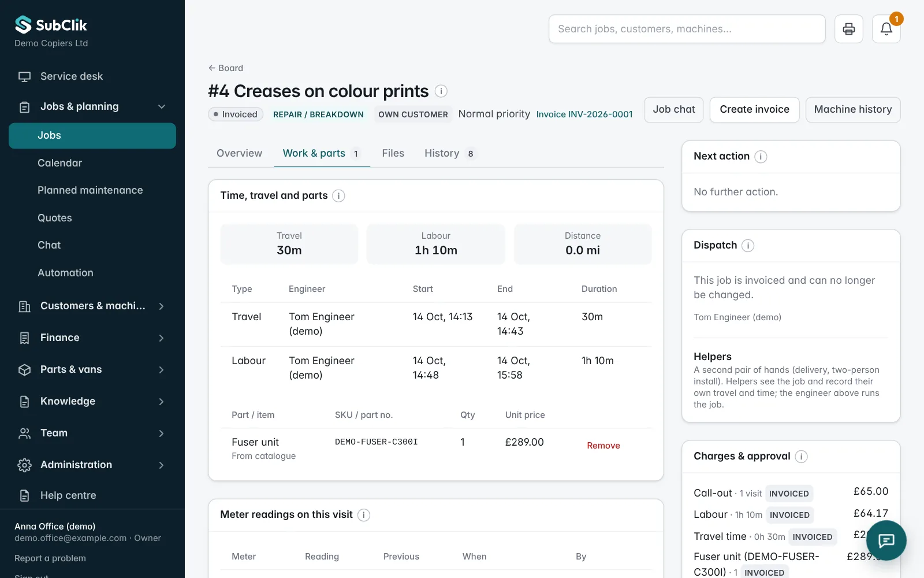Image resolution: width=924 pixels, height=578 pixels.
Task: Switch to the Overview tab
Action: (239, 153)
